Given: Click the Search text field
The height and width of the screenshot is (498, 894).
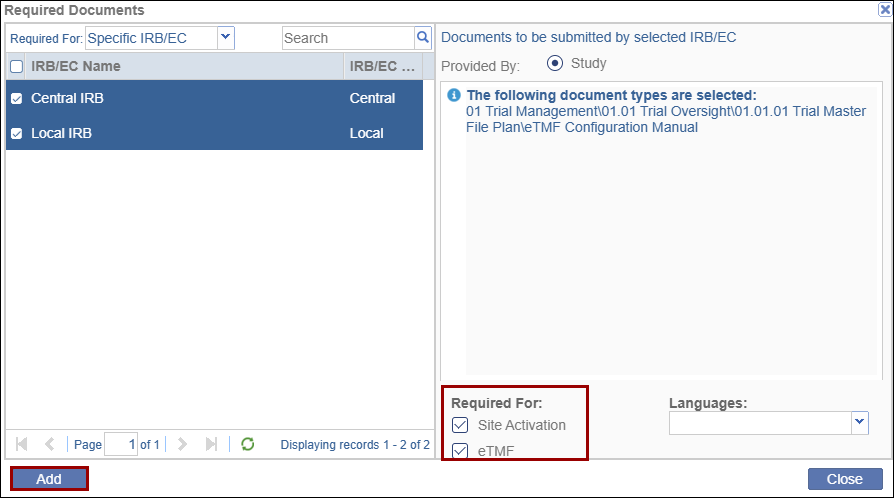Looking at the screenshot, I should [347, 38].
